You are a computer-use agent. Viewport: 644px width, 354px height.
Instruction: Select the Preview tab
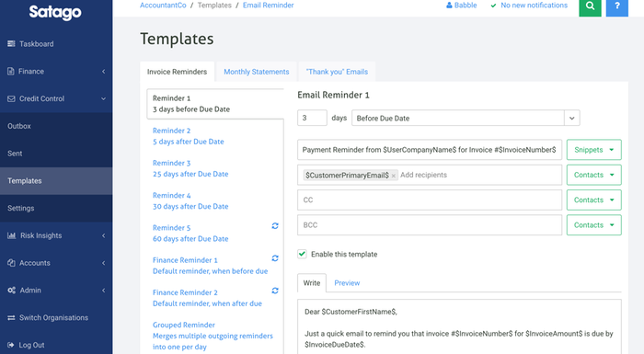click(347, 283)
